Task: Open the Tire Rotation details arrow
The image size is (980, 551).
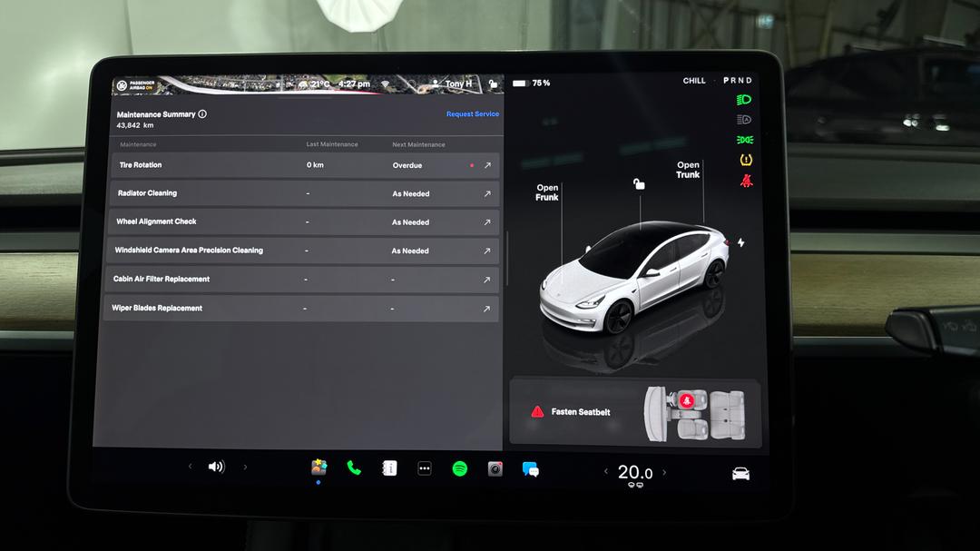Action: pyautogui.click(x=487, y=165)
